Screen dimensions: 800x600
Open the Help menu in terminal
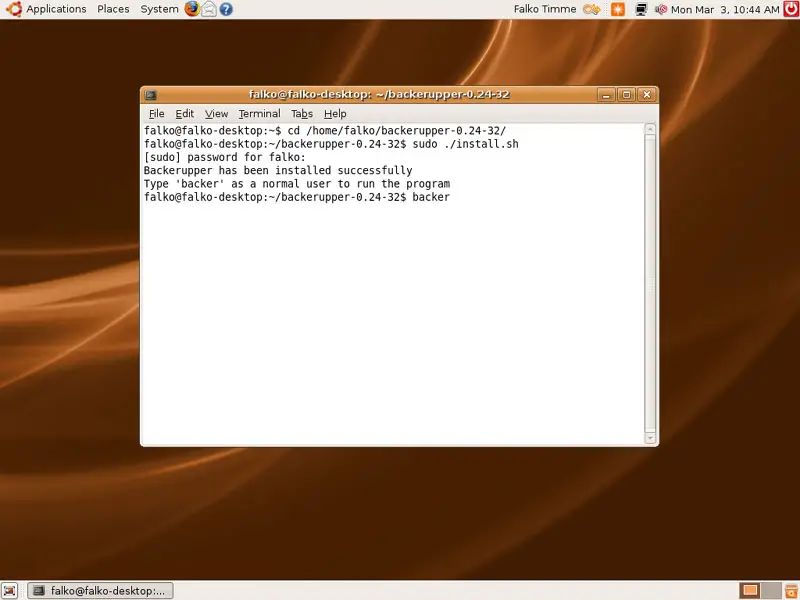coord(335,114)
